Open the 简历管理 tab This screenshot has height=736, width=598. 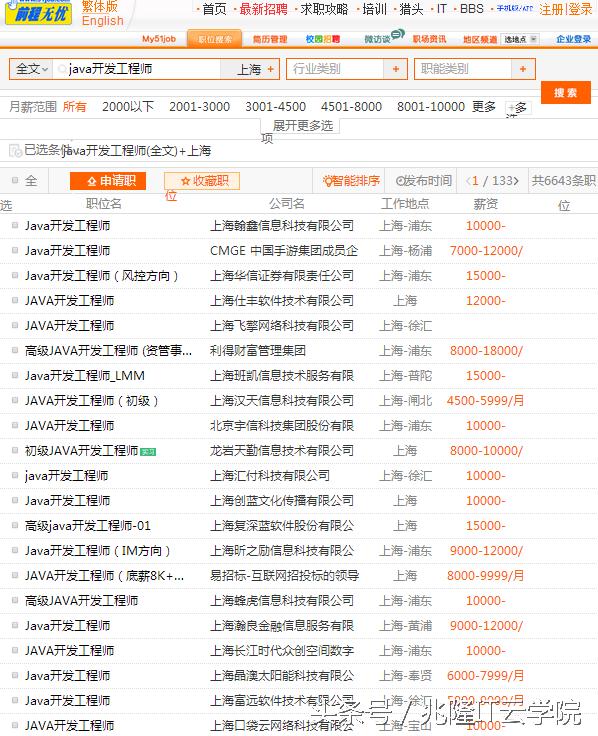pyautogui.click(x=270, y=39)
